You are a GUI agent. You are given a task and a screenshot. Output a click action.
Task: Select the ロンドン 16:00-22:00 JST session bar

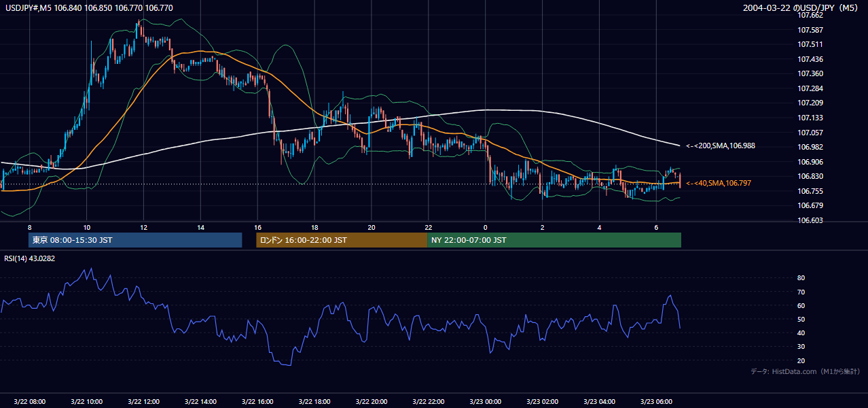point(342,240)
